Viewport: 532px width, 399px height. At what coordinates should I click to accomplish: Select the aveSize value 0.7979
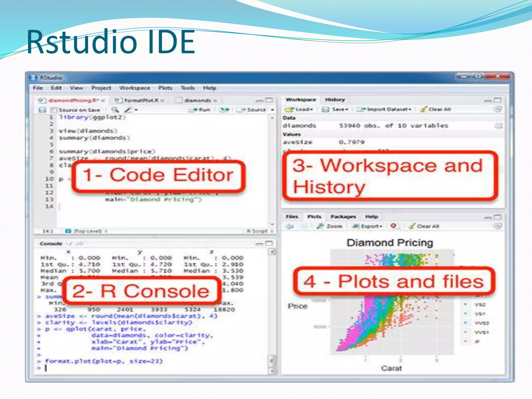pos(352,142)
